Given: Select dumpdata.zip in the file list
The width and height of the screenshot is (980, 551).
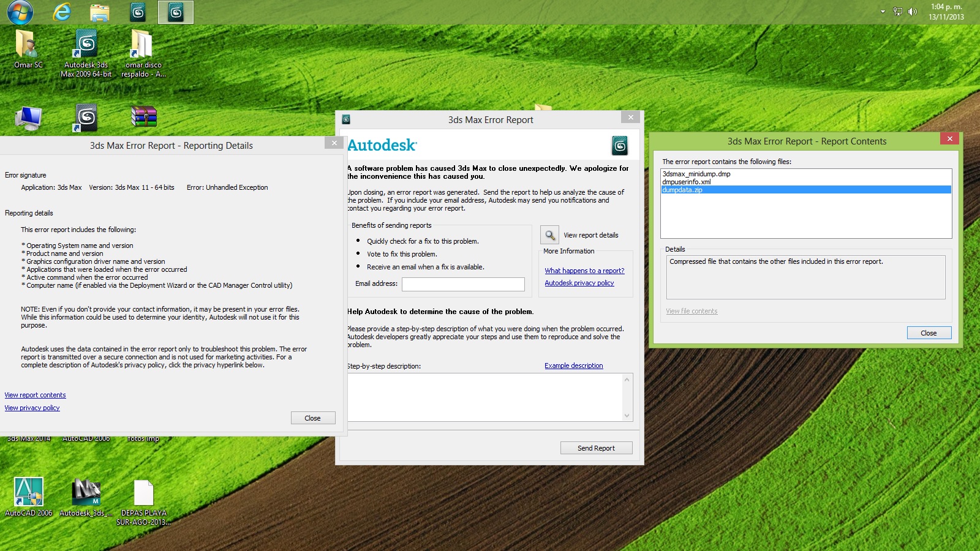Looking at the screenshot, I should [x=806, y=190].
